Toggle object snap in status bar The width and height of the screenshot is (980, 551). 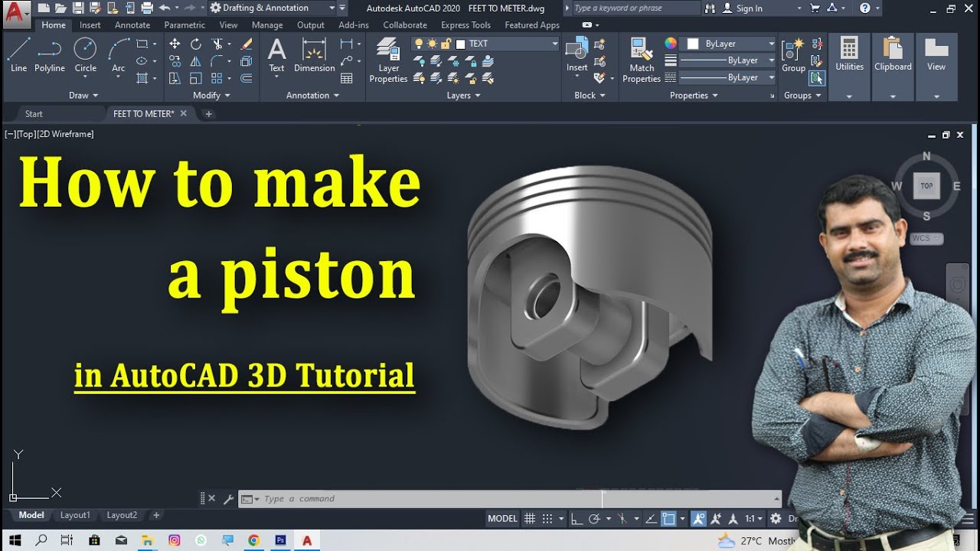[668, 518]
